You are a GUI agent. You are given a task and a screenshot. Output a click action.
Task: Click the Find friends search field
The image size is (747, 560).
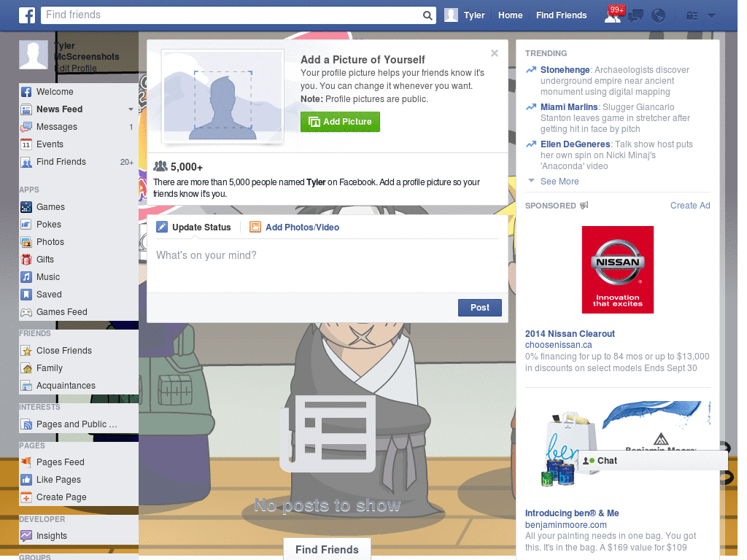[x=233, y=15]
